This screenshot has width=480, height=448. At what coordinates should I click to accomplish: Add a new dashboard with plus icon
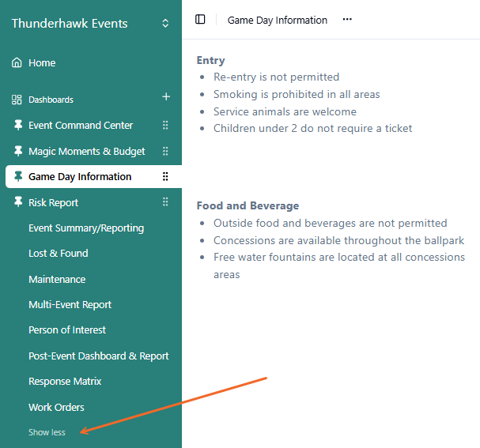166,97
